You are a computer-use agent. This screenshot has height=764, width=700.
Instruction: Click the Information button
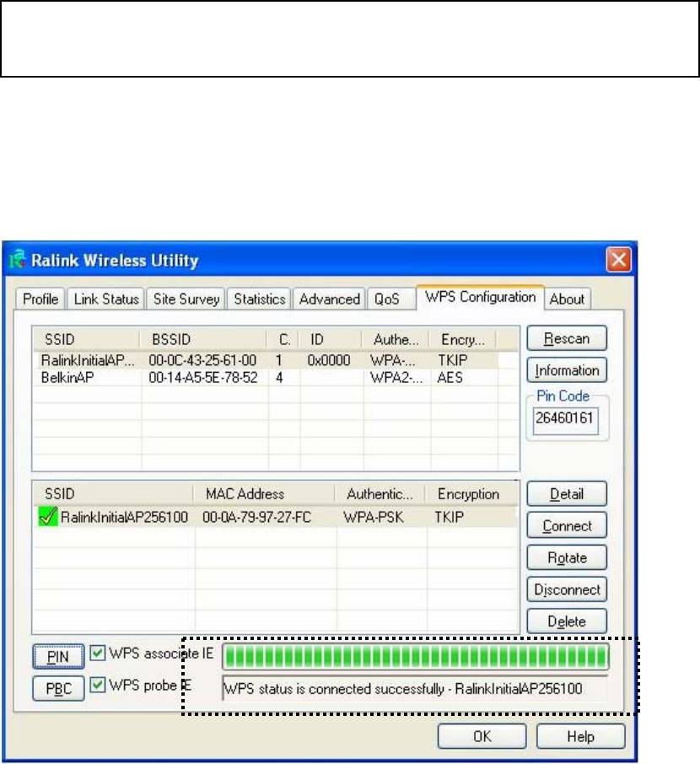567,370
